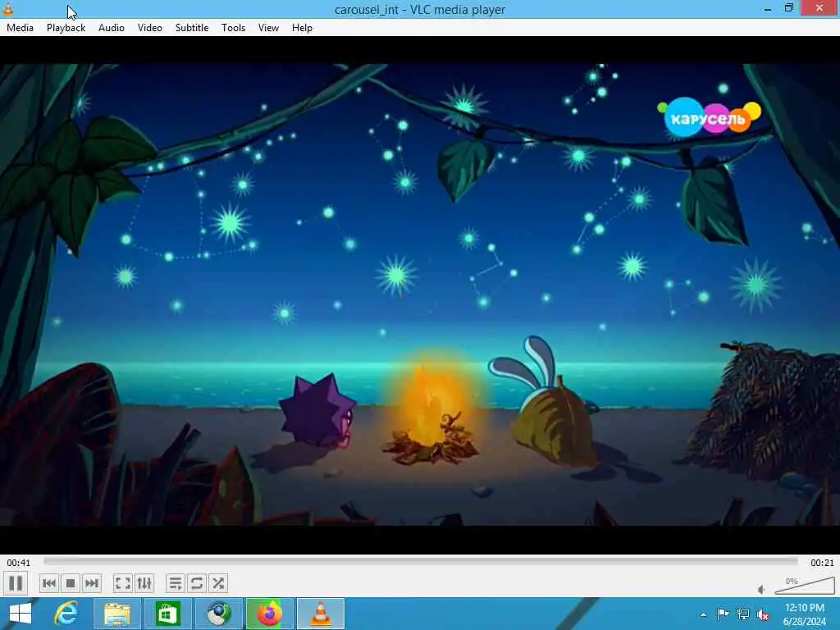The height and width of the screenshot is (630, 840).
Task: Open the taskbar clock and date
Action: click(805, 614)
